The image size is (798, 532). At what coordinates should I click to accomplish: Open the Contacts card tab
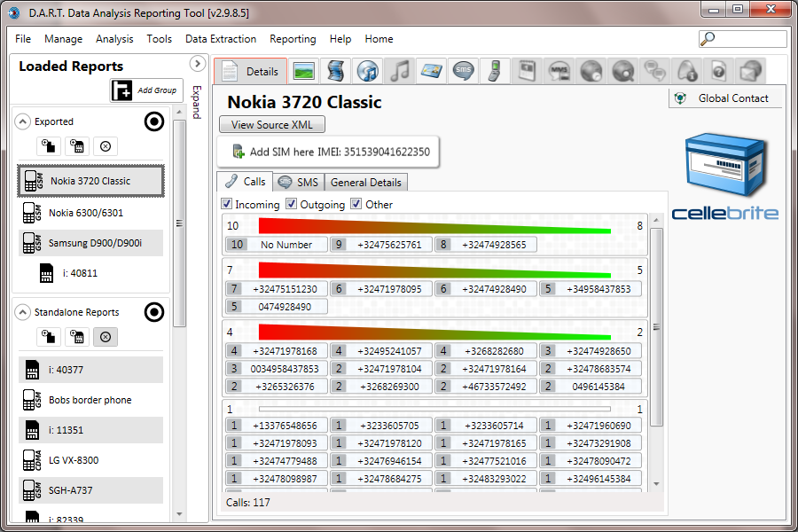[x=431, y=71]
